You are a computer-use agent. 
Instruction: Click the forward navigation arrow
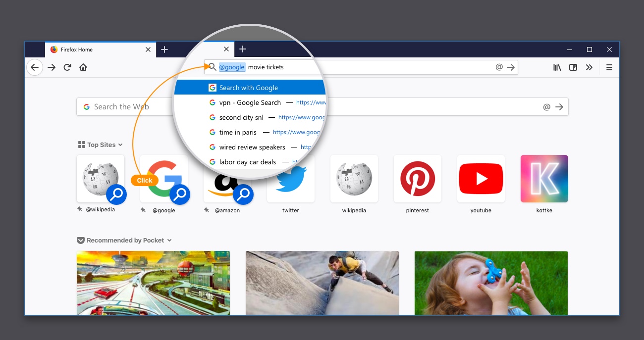(52, 67)
